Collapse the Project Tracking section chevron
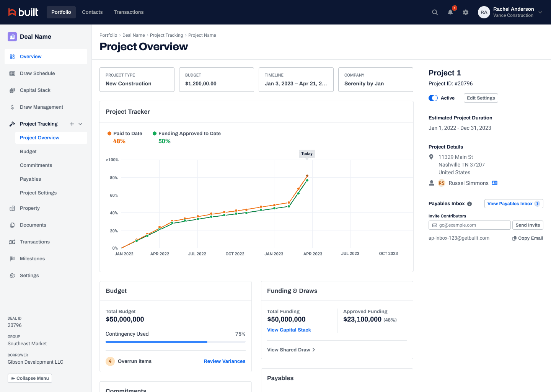Screen dimensions: 551x392 [80, 124]
